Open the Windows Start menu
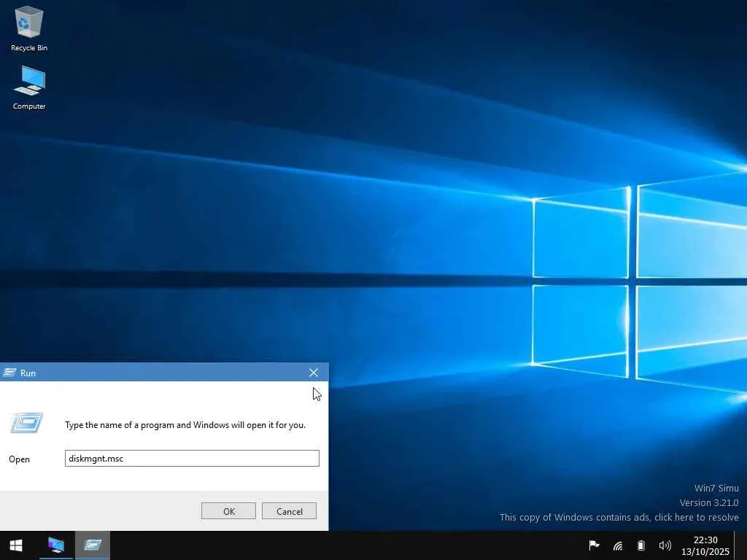Viewport: 747px width, 560px height. click(16, 545)
